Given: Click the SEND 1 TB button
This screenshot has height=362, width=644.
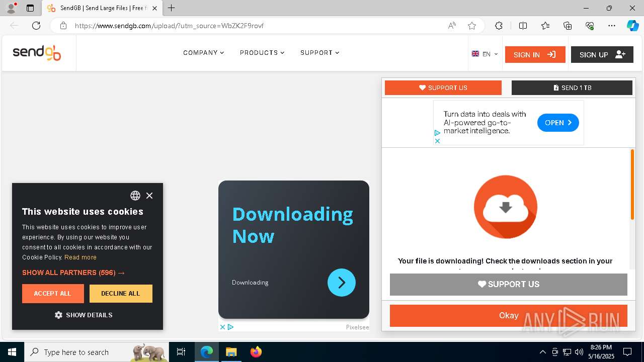Looking at the screenshot, I should (x=572, y=87).
